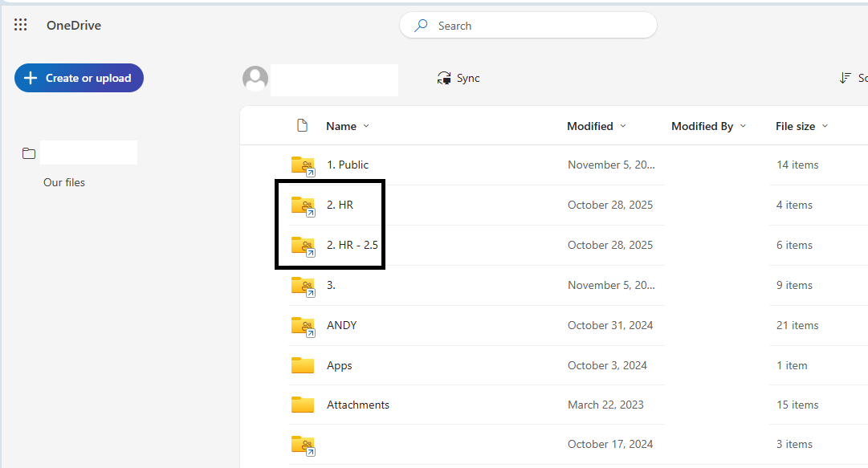
Task: Open the app launcher grid icon
Action: click(x=21, y=25)
